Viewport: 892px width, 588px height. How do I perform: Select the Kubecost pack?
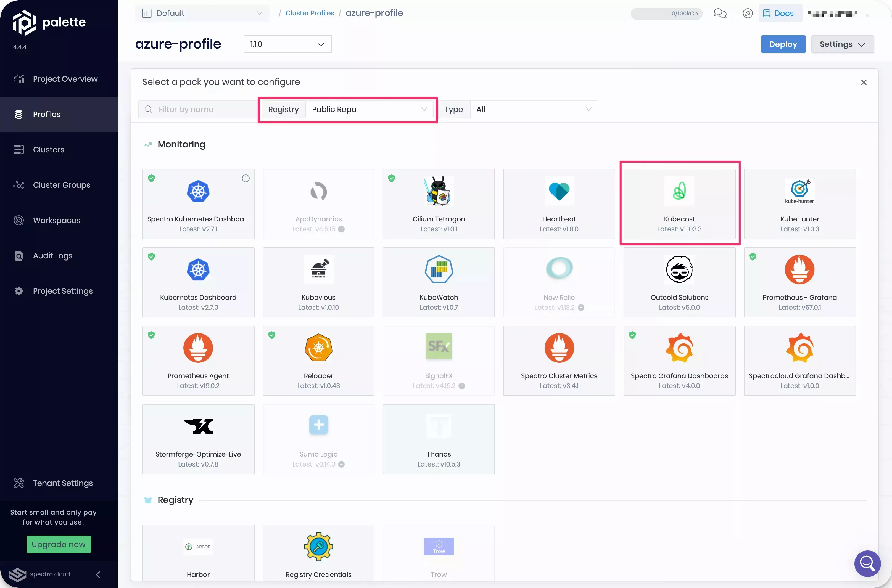(x=679, y=204)
